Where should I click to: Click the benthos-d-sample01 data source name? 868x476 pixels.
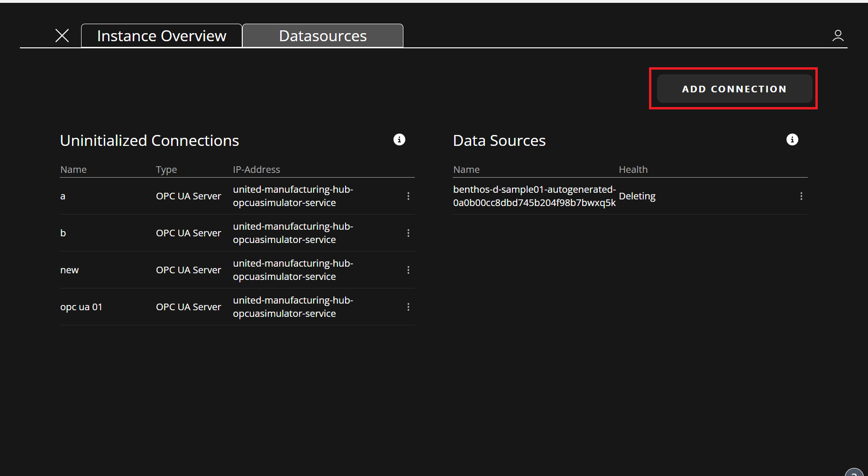pyautogui.click(x=534, y=196)
